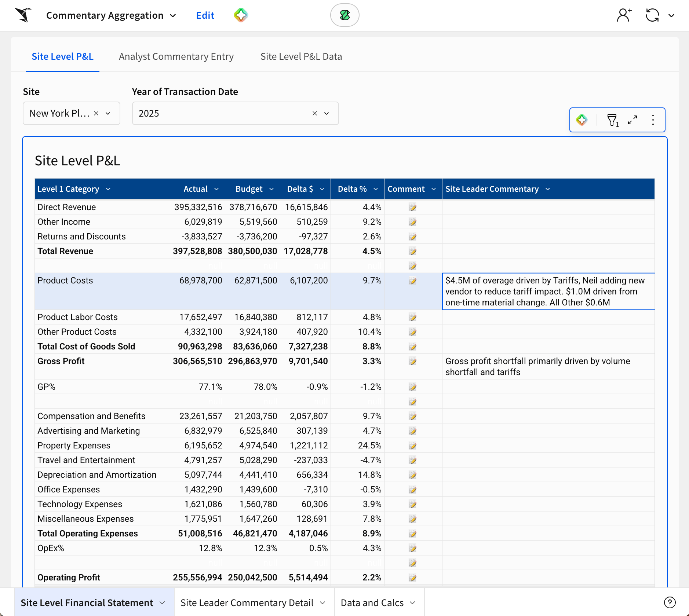The image size is (689, 616).
Task: Click the Edit link
Action: [x=205, y=15]
